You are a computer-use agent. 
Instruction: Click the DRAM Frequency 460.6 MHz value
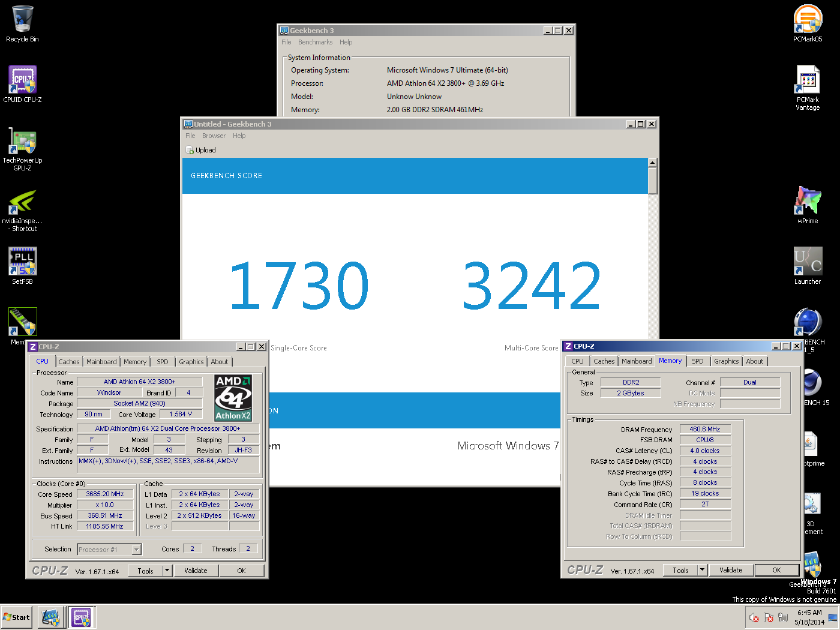point(705,429)
